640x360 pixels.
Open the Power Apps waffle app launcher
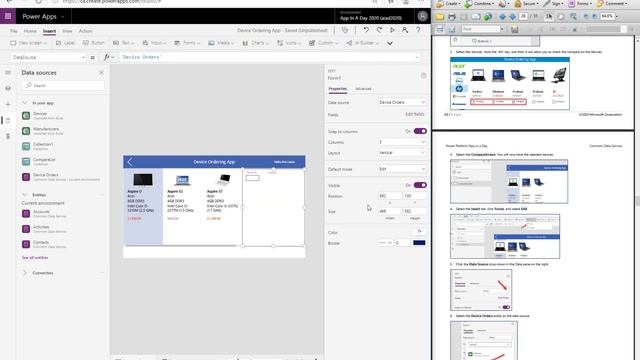pyautogui.click(x=8, y=16)
